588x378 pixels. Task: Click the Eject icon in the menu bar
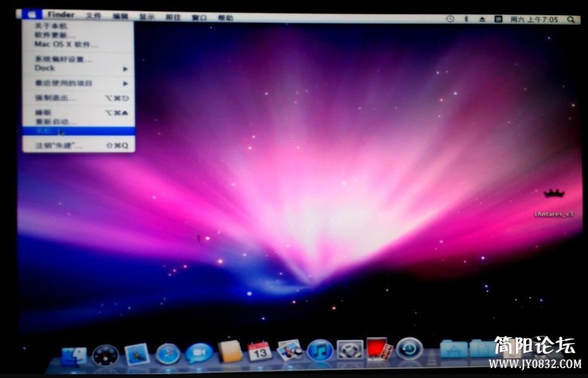pyautogui.click(x=482, y=19)
